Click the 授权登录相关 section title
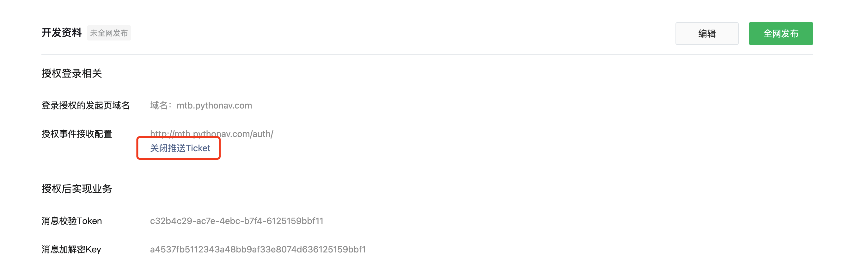 tap(71, 73)
